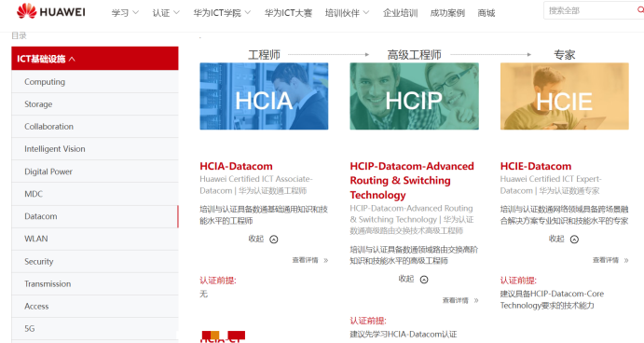Click the Huawei logo
This screenshot has width=644, height=343.
(x=51, y=11)
